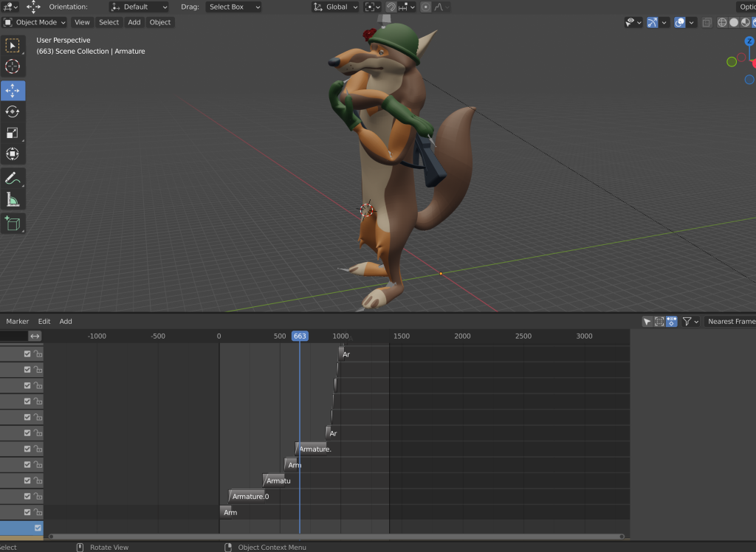Click the green Y axis on navigation gizmo
Image resolution: width=756 pixels, height=552 pixels.
pos(732,62)
